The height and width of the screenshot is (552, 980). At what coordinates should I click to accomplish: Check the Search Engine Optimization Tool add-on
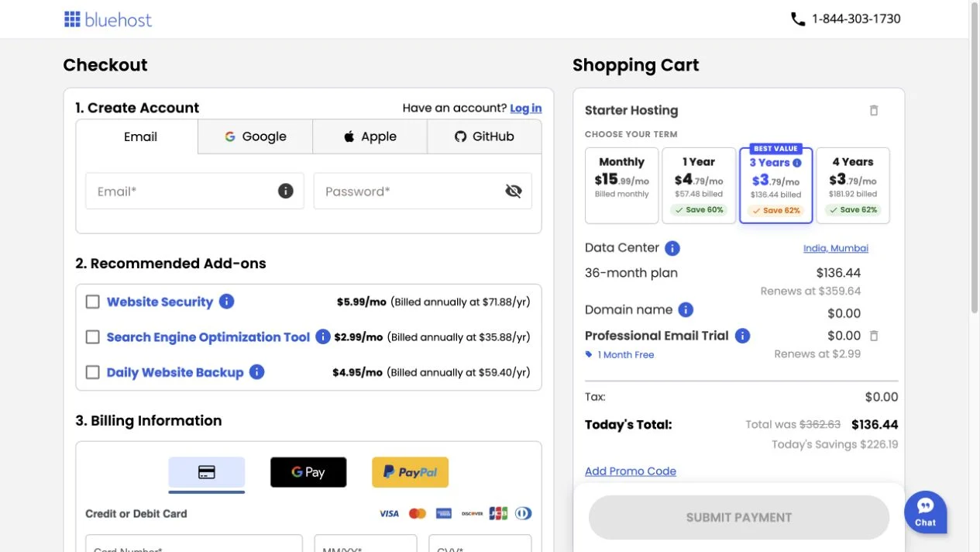coord(93,336)
